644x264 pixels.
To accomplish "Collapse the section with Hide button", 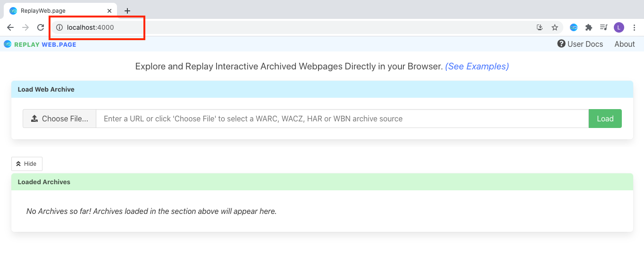I will point(27,164).
